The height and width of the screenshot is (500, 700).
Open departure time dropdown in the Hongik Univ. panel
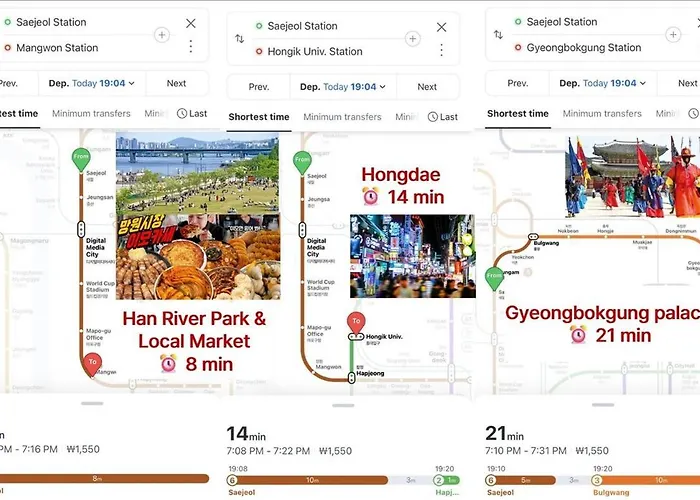[x=343, y=87]
